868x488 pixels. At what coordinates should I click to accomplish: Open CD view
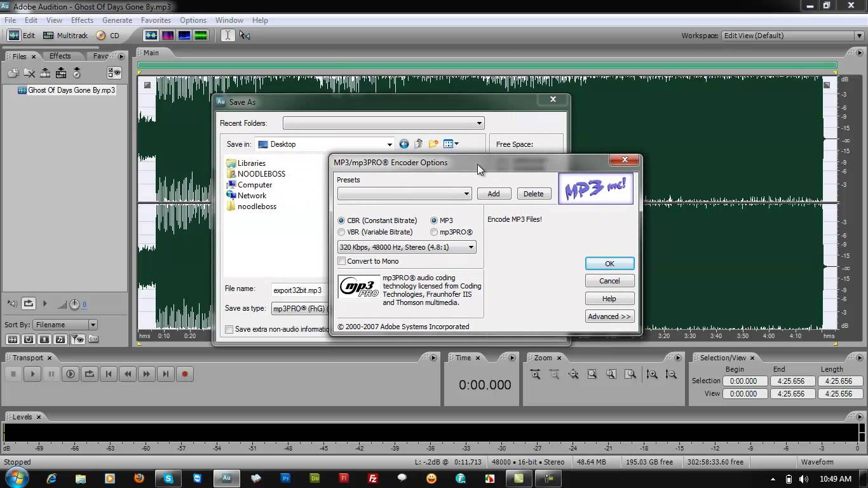pos(108,36)
